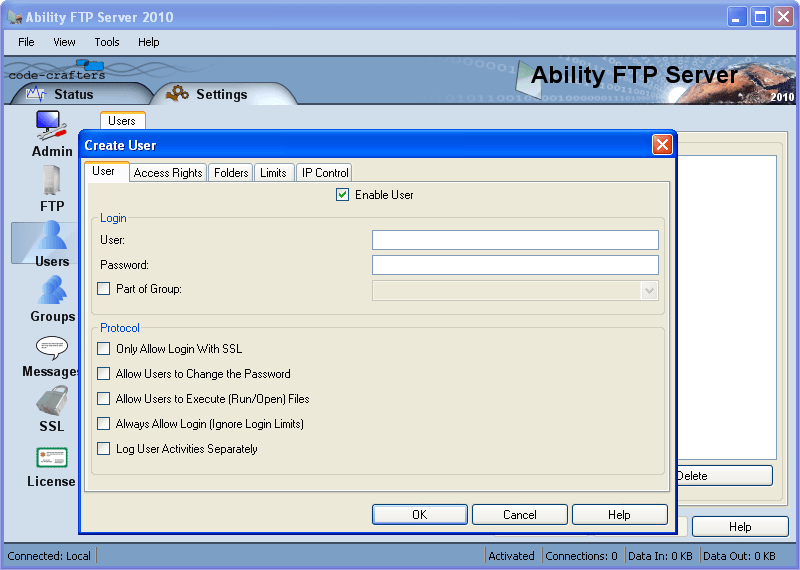Click the code-crafters logo
The height and width of the screenshot is (570, 800).
57,71
